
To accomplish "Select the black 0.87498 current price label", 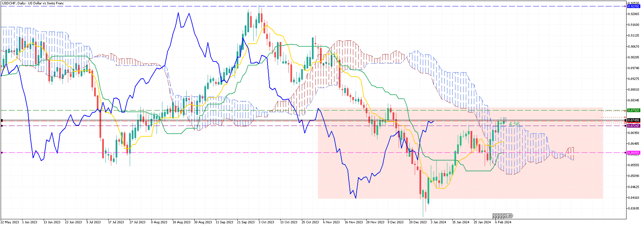I will coord(634,120).
